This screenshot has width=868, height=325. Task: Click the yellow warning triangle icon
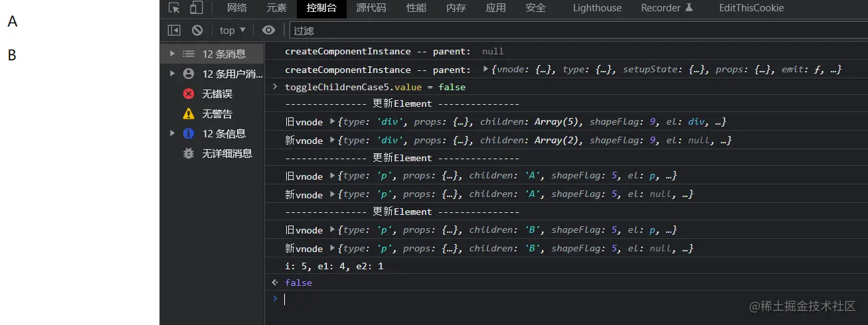pyautogui.click(x=189, y=113)
